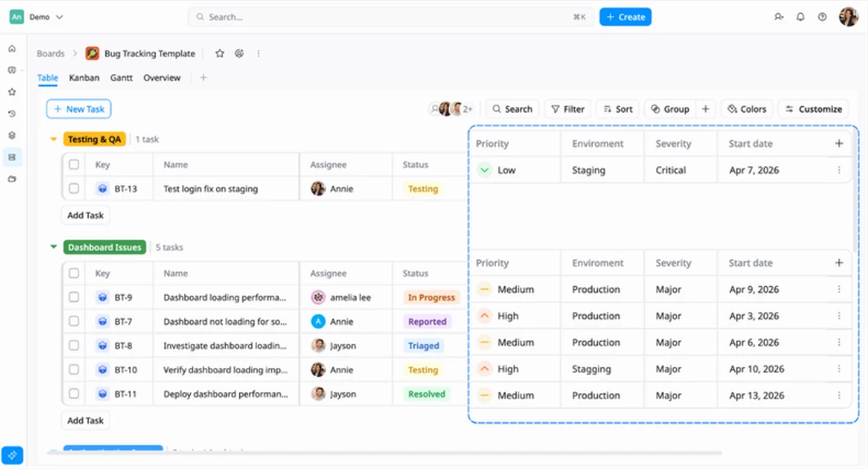This screenshot has height=469, width=868.
Task: Change In Progress status of BT-9
Action: pos(431,297)
